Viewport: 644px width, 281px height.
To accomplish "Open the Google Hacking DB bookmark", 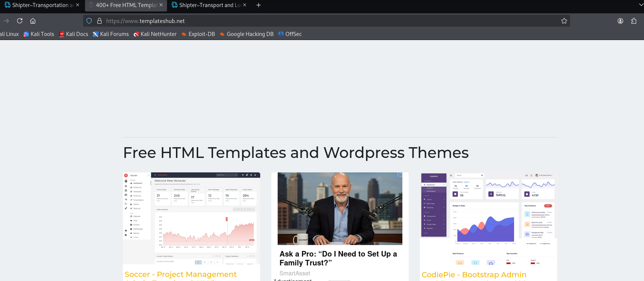I will [246, 34].
